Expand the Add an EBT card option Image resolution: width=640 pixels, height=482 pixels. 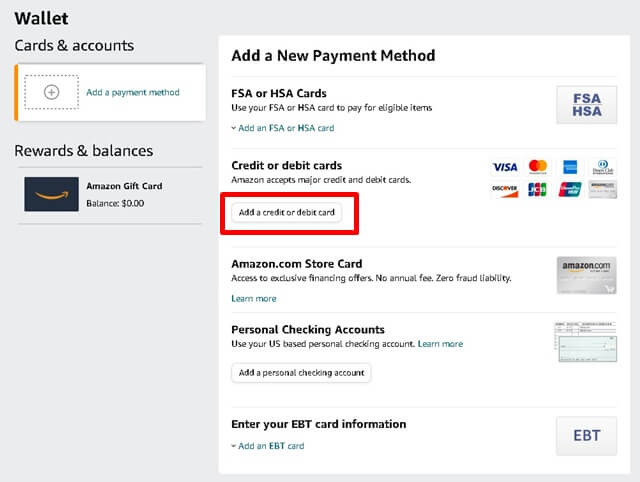pos(268,446)
